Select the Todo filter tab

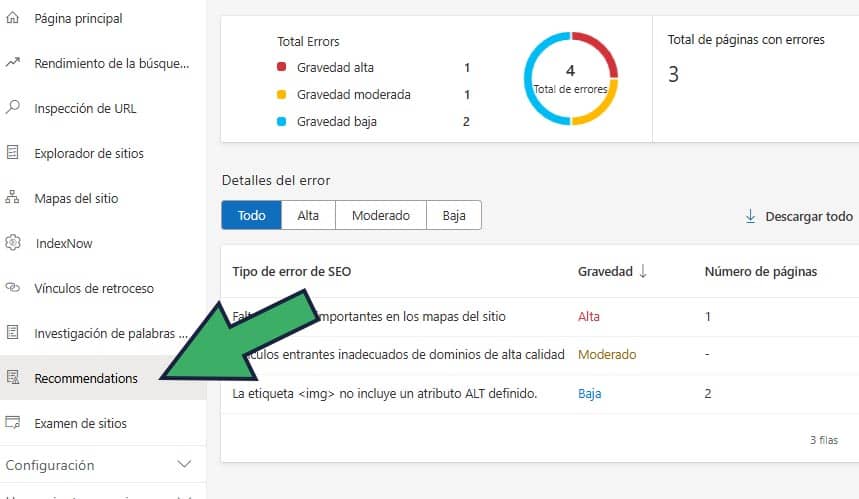(251, 215)
